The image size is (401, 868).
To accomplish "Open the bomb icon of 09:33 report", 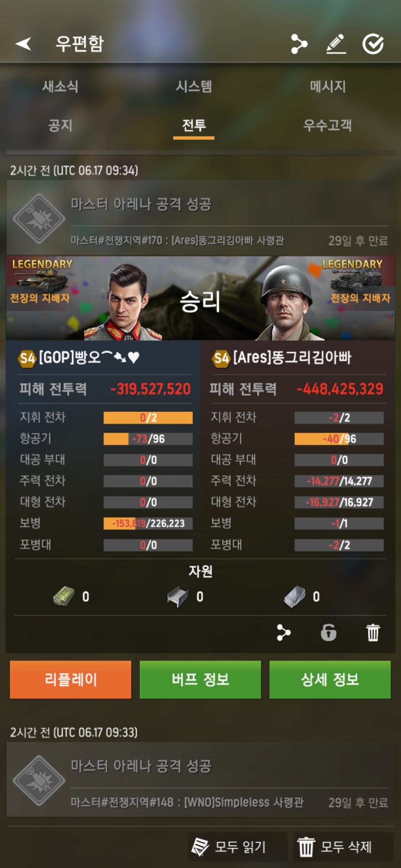I will pos(39,781).
